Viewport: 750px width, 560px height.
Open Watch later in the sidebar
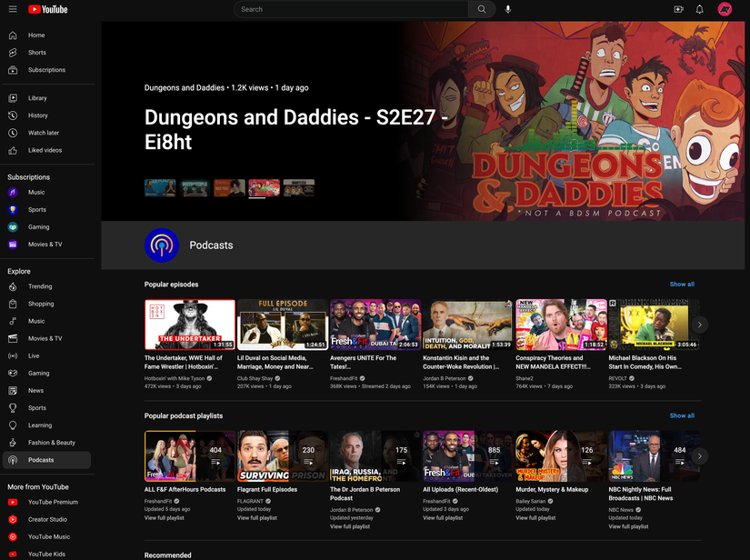tap(46, 133)
